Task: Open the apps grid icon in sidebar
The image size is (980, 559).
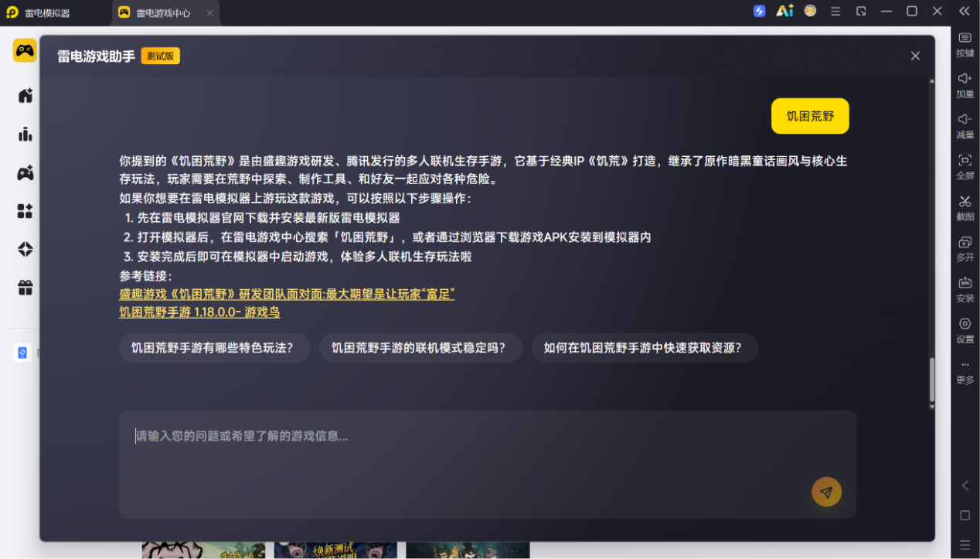Action: pos(26,211)
